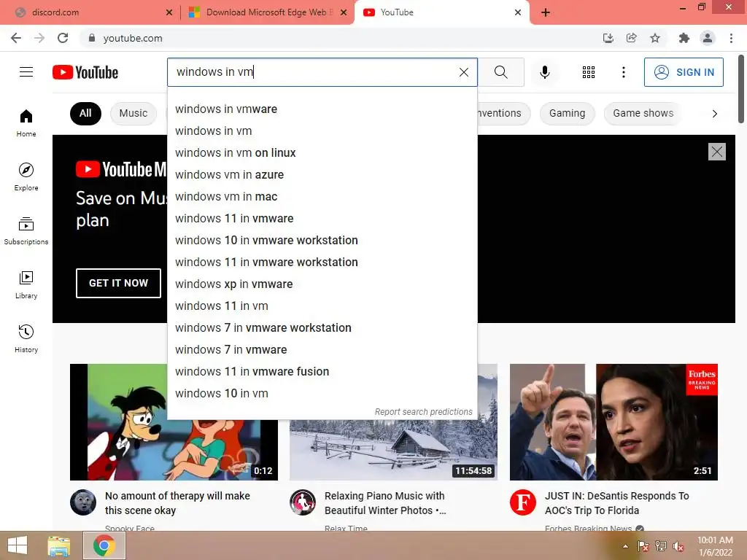Click GET IT NOW button
747x560 pixels.
pyautogui.click(x=118, y=283)
